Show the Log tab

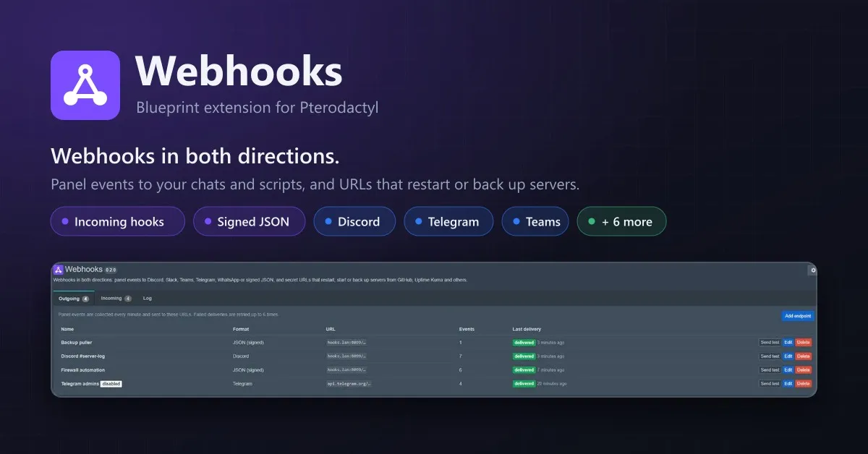[x=148, y=298]
